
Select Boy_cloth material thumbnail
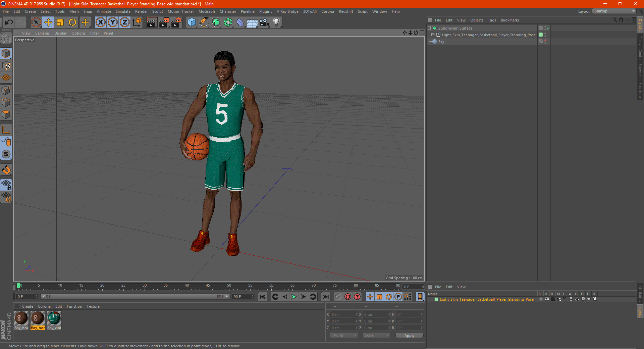tap(54, 320)
